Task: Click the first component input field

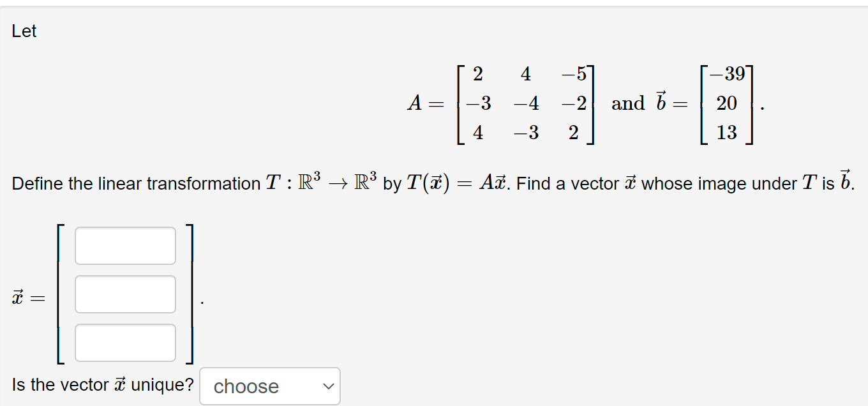Action: [125, 246]
